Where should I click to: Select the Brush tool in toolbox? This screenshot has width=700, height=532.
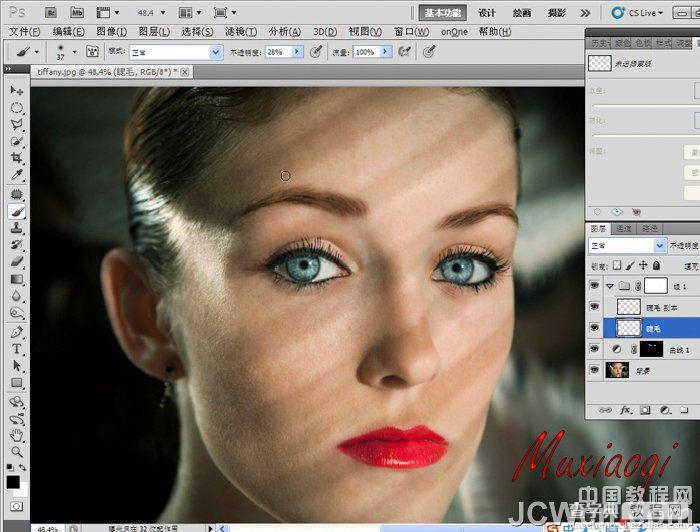17,211
